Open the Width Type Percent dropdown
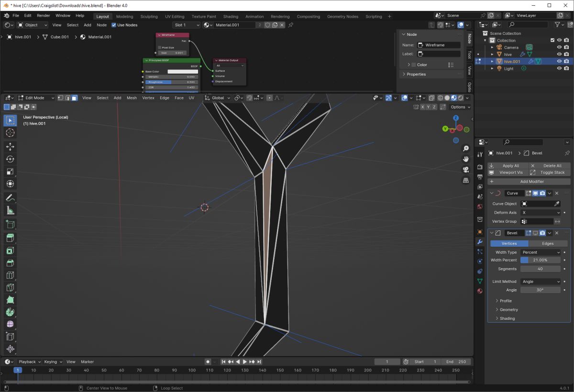The width and height of the screenshot is (574, 392). pyautogui.click(x=541, y=252)
